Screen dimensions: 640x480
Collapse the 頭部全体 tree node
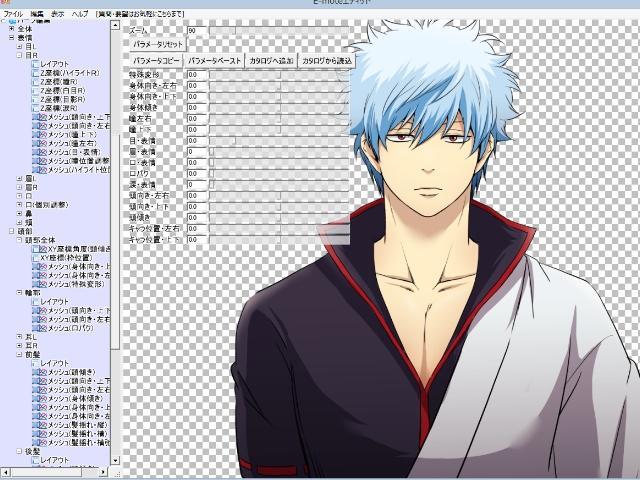click(19, 240)
